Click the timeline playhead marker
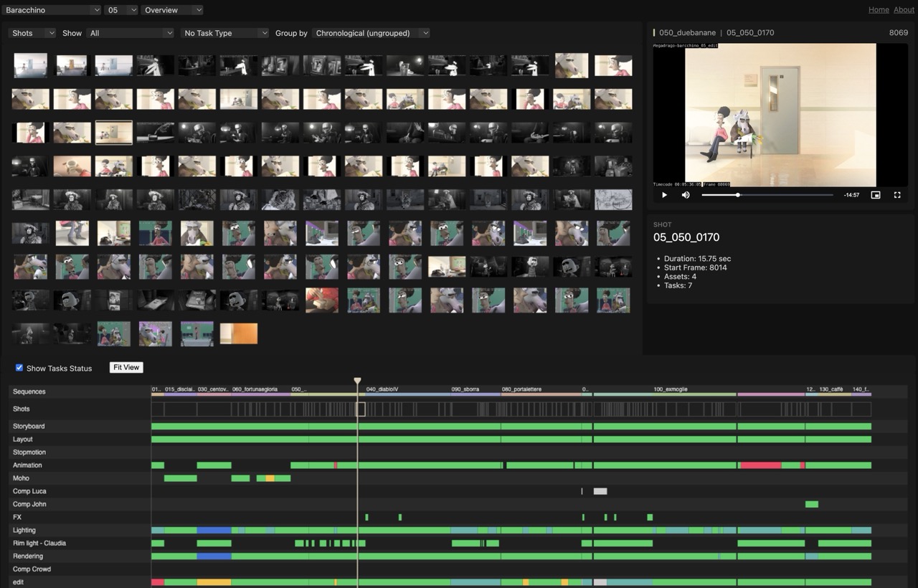 click(357, 381)
